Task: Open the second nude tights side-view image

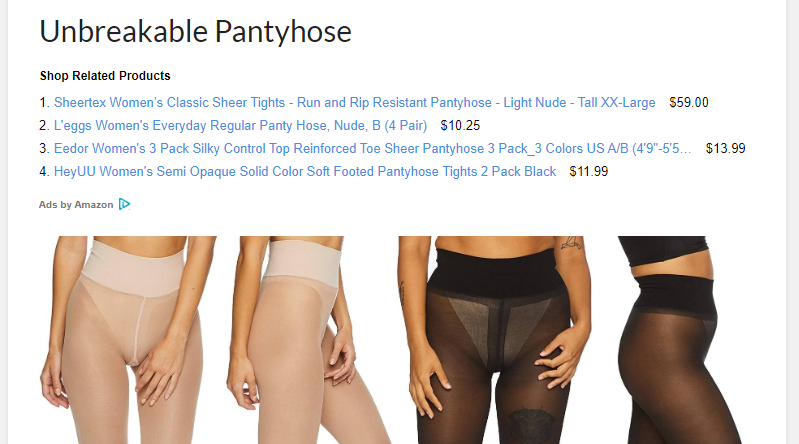Action: coord(309,339)
